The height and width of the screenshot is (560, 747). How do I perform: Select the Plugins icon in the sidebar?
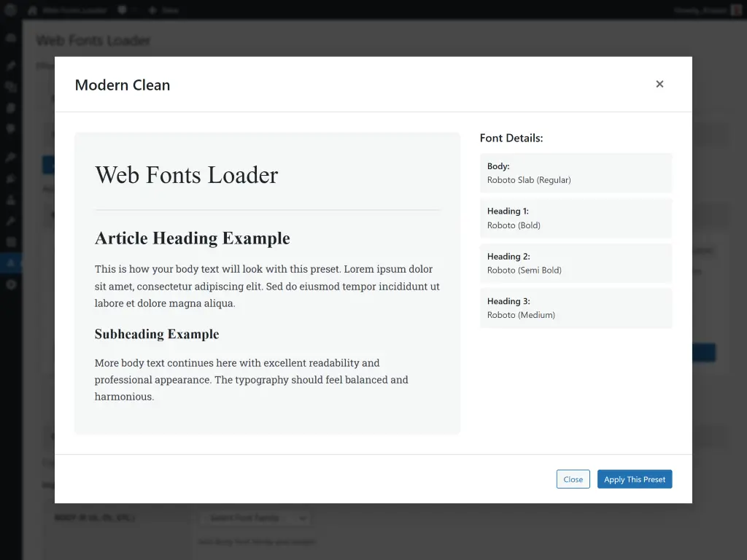[x=10, y=178]
